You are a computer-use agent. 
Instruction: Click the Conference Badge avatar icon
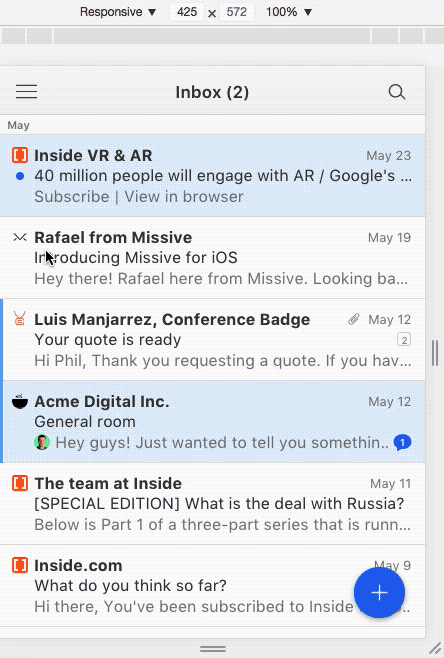(20, 319)
